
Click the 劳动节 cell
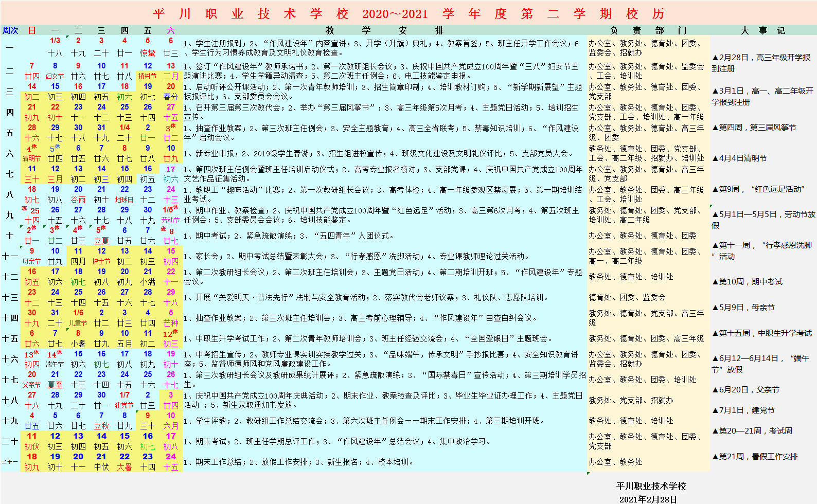[x=171, y=220]
